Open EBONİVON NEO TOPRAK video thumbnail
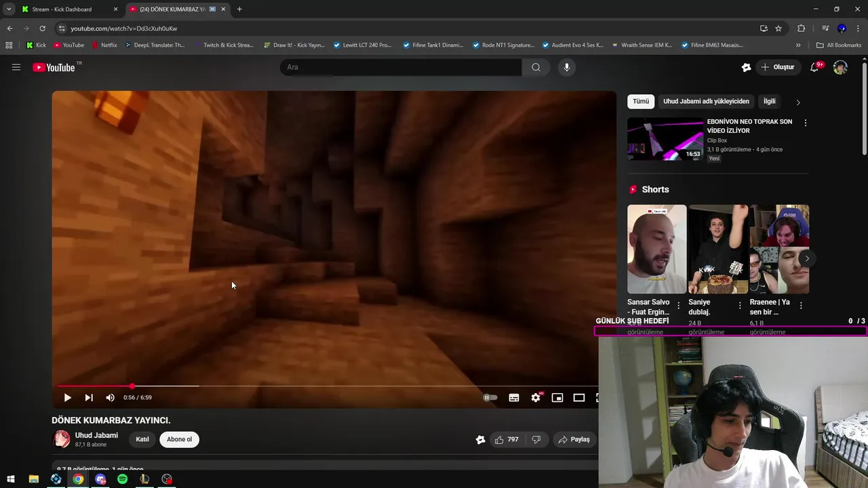868x488 pixels. 665,139
